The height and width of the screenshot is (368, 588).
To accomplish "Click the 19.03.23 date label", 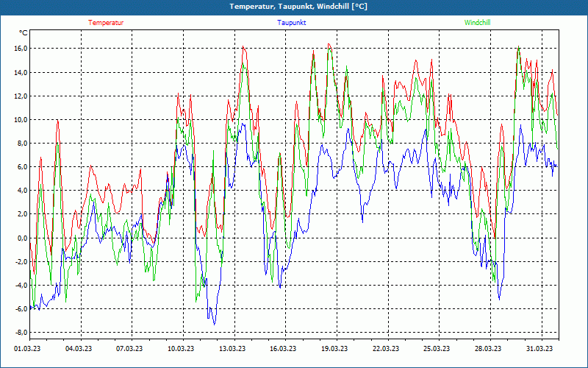I will click(334, 349).
